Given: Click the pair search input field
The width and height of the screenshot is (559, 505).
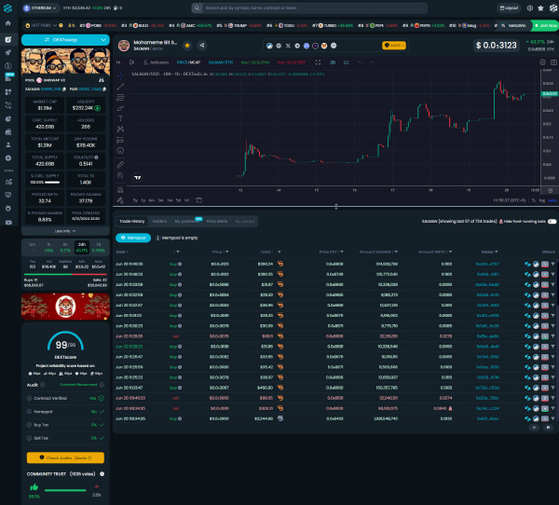Looking at the screenshot, I should pyautogui.click(x=309, y=8).
